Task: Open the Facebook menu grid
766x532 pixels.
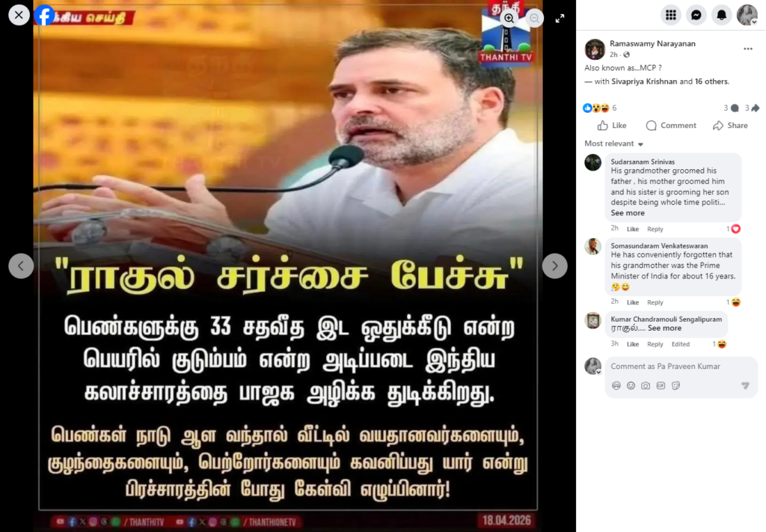Action: click(671, 15)
